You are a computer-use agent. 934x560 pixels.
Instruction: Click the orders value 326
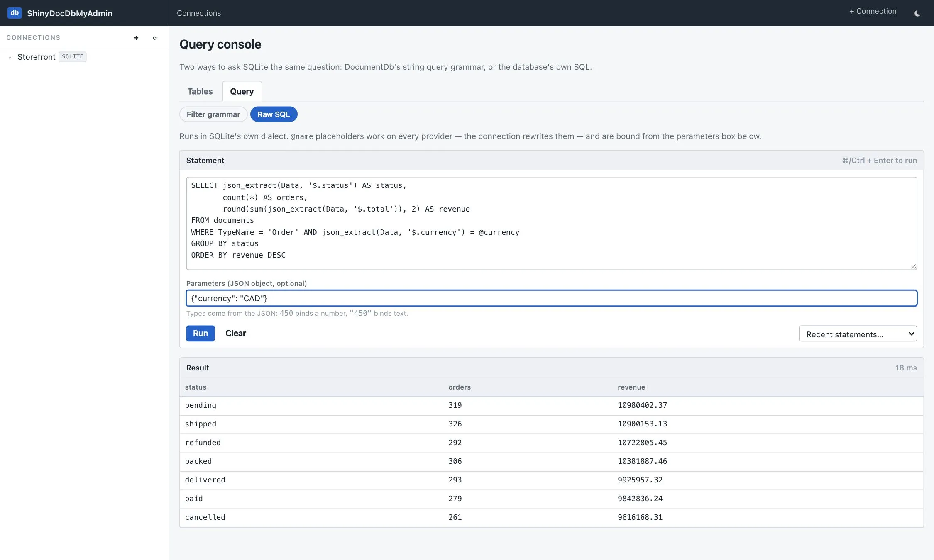455,424
